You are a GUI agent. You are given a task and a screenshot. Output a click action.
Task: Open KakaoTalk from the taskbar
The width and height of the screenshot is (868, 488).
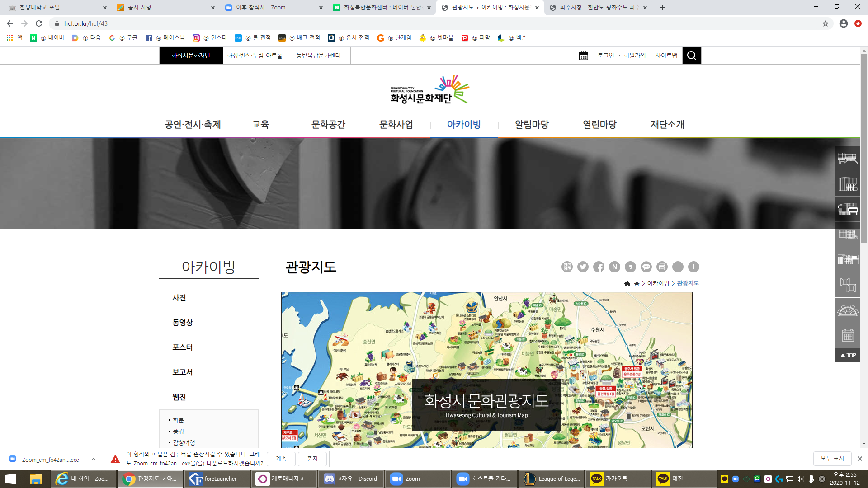618,479
